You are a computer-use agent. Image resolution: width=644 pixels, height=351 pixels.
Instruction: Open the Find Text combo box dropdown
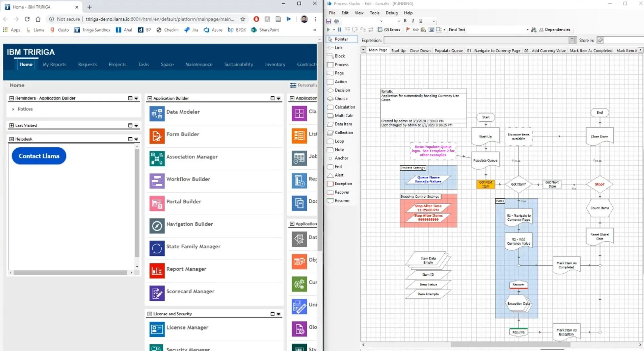(x=527, y=30)
